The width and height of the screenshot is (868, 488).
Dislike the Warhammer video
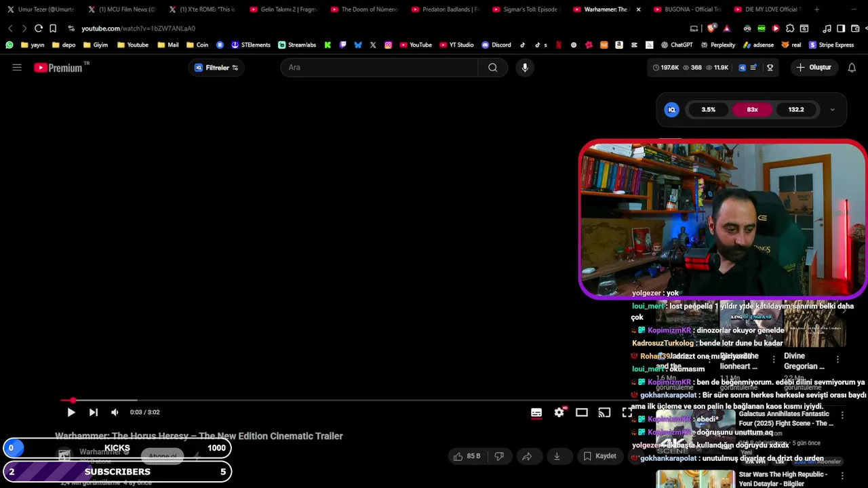point(499,456)
